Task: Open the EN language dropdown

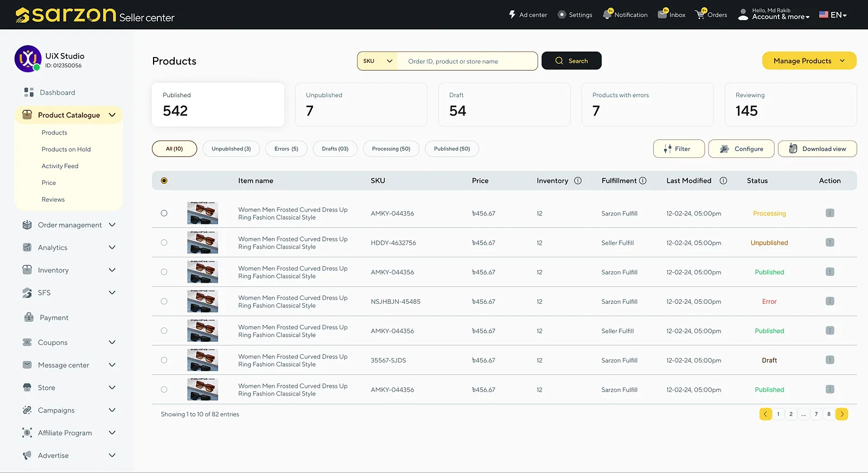Action: [x=833, y=15]
